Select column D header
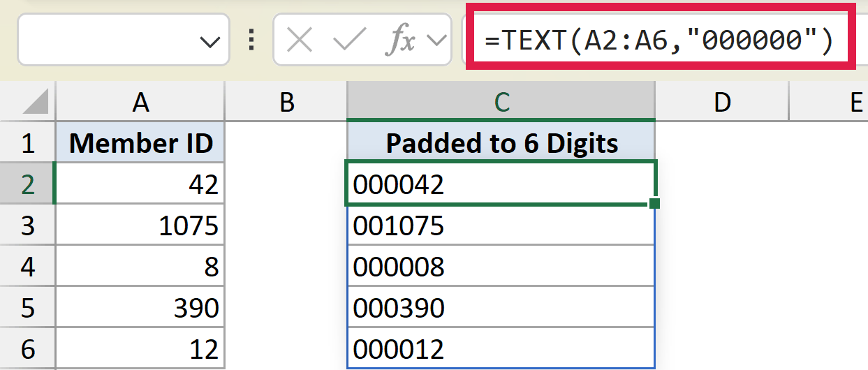Screen dimensions: 868x370 click(722, 103)
